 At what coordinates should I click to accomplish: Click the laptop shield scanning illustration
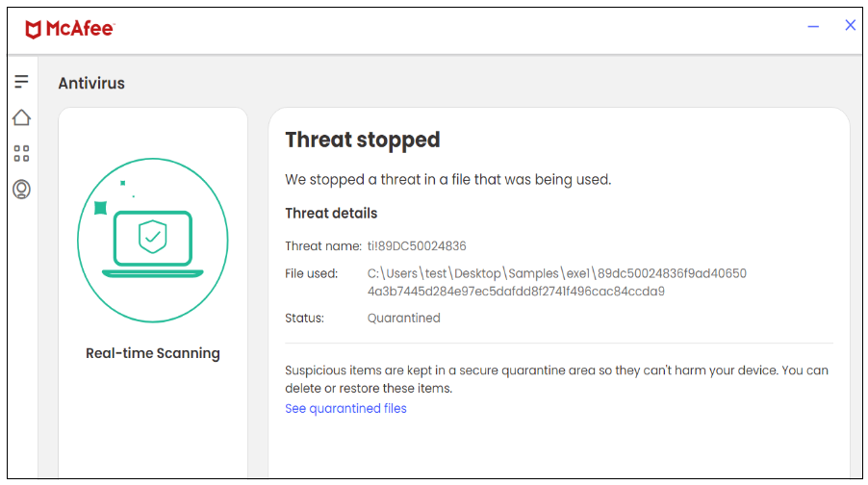pos(152,241)
